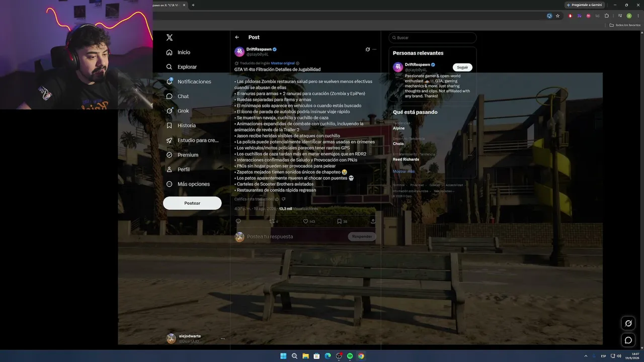Click Mostrar más under trends
This screenshot has height=362, width=644.
click(404, 171)
